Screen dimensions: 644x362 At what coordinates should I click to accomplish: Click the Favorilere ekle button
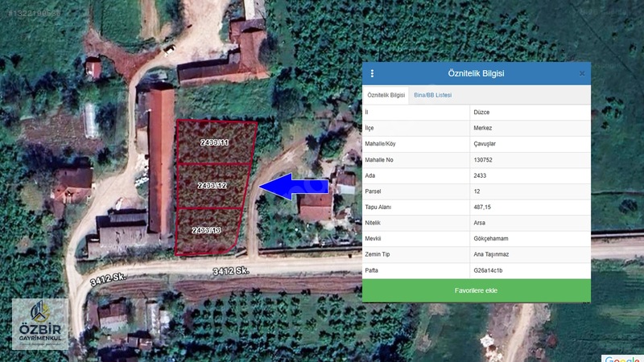[x=477, y=290]
